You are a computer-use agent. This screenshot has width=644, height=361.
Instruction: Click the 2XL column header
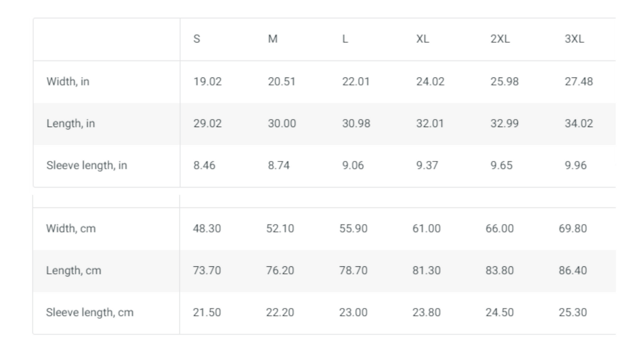(500, 39)
